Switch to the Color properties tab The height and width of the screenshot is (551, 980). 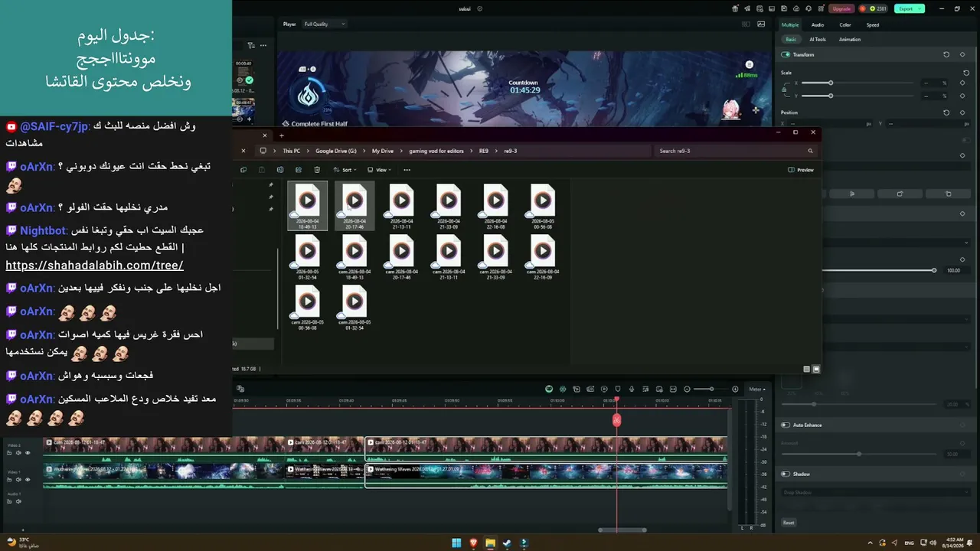pos(845,24)
